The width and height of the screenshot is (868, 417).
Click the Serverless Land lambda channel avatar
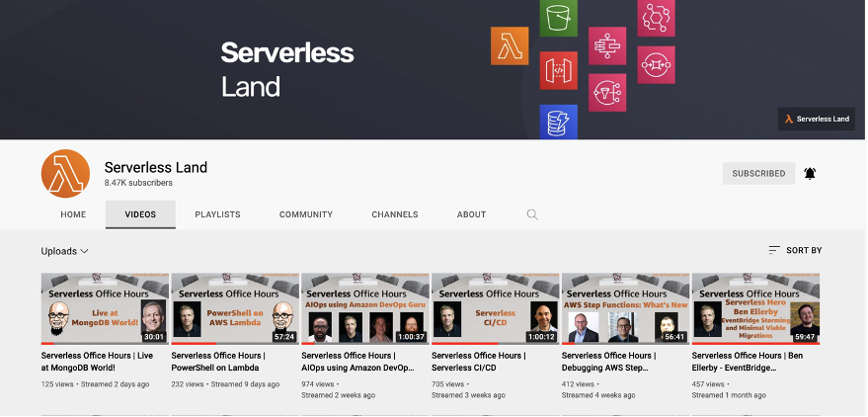click(x=65, y=173)
